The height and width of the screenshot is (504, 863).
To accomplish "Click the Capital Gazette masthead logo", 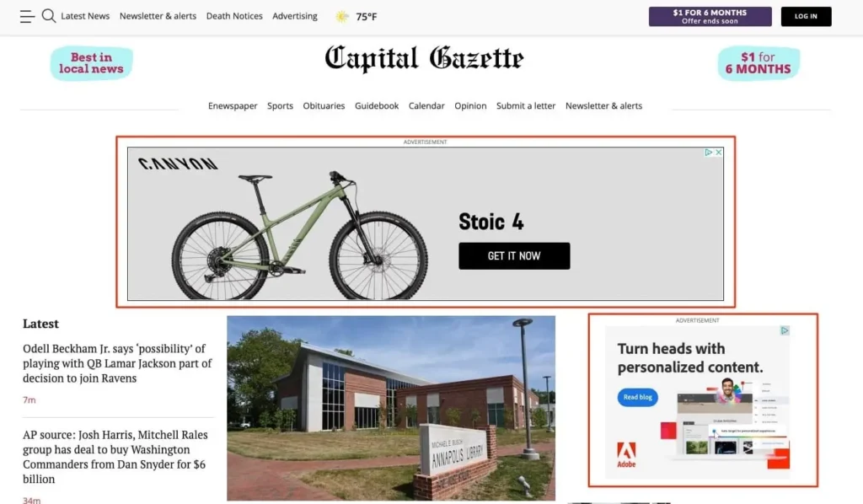I will [424, 59].
